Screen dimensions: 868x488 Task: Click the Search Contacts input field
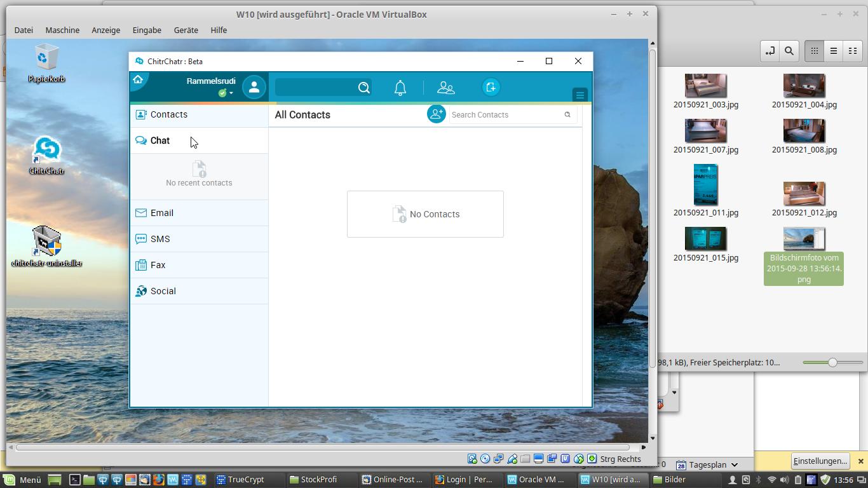[505, 115]
